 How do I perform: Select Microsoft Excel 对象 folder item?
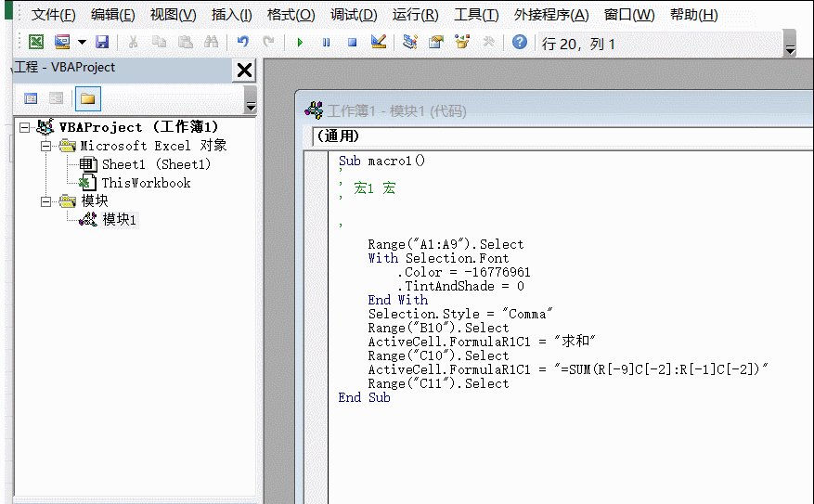pos(153,146)
